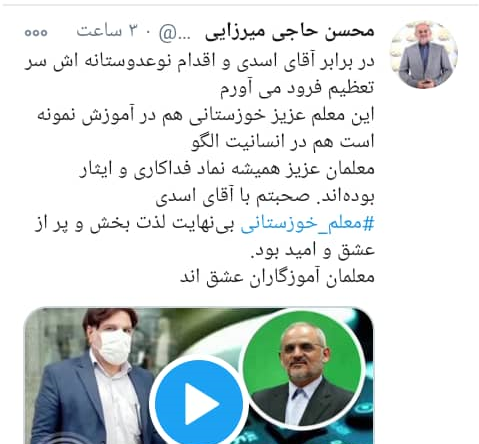The width and height of the screenshot is (479, 444).
Task: Click the text تعظیم فرود می آورم
Action: click(297, 88)
